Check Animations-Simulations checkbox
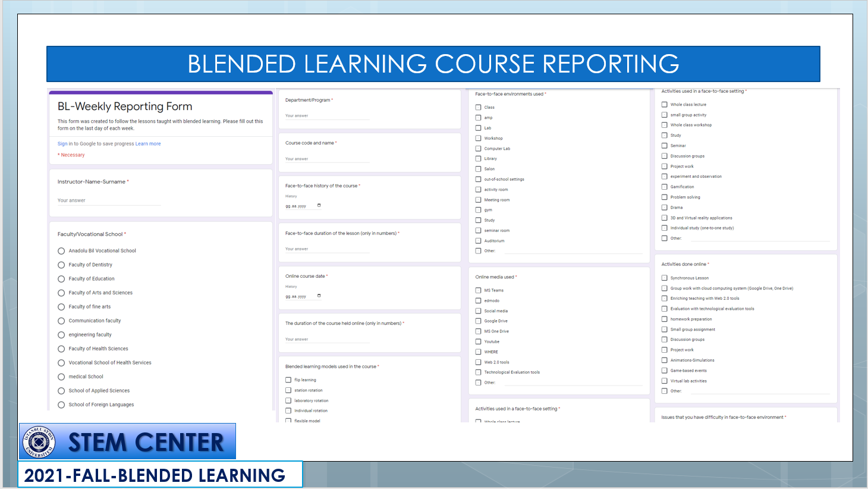Screen dimensions: 868x489 (664, 360)
